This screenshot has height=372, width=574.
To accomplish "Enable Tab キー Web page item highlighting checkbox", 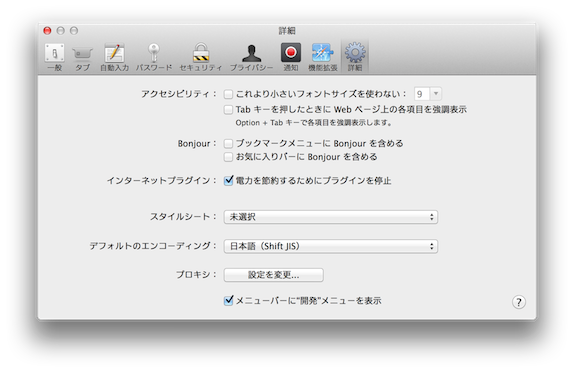I will (x=228, y=109).
